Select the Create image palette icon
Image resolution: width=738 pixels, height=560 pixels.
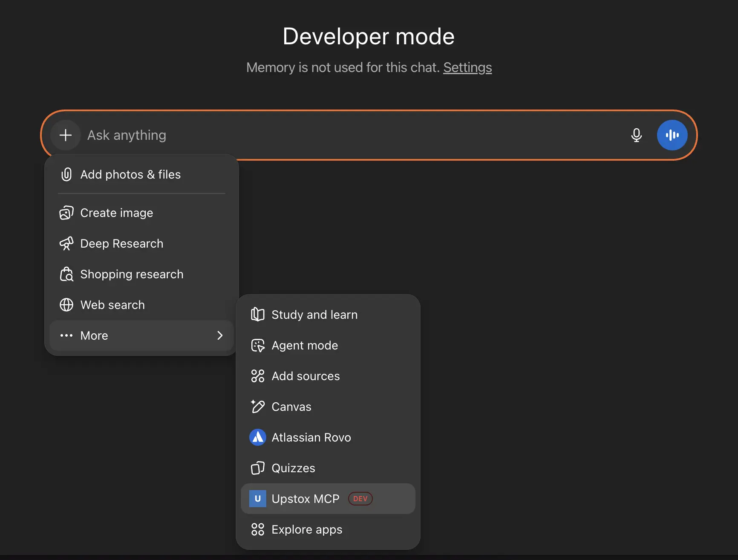pyautogui.click(x=66, y=213)
